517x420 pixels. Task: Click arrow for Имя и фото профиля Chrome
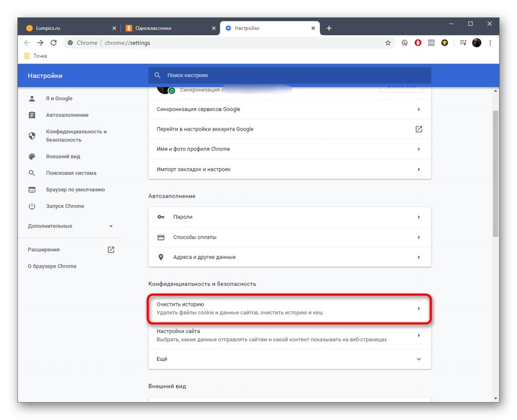tap(418, 149)
